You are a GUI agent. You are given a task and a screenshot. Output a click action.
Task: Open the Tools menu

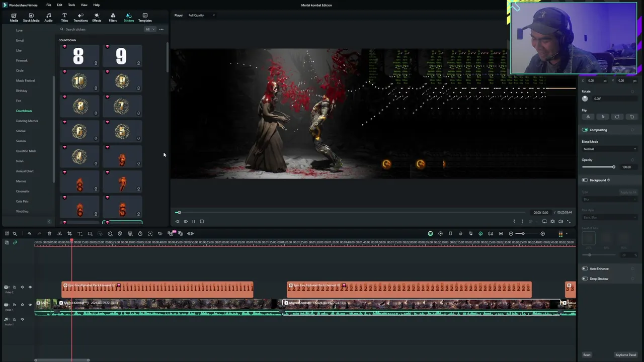[71, 5]
